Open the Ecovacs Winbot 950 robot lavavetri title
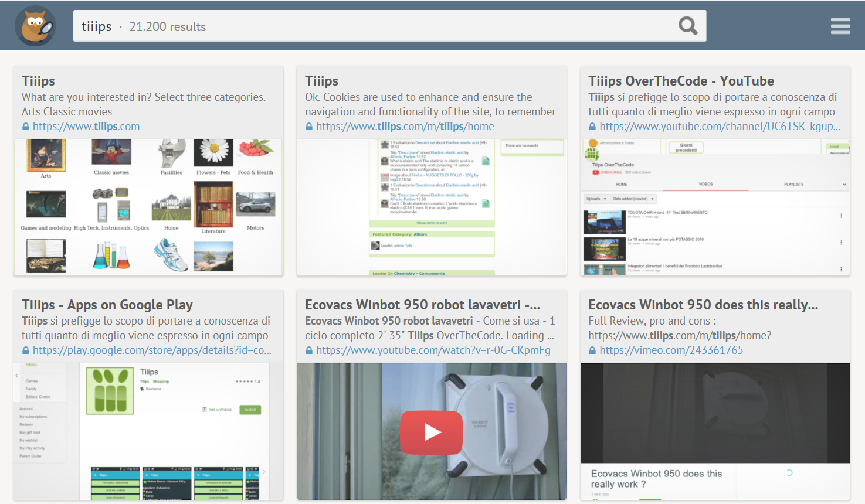The width and height of the screenshot is (865, 504). click(422, 305)
